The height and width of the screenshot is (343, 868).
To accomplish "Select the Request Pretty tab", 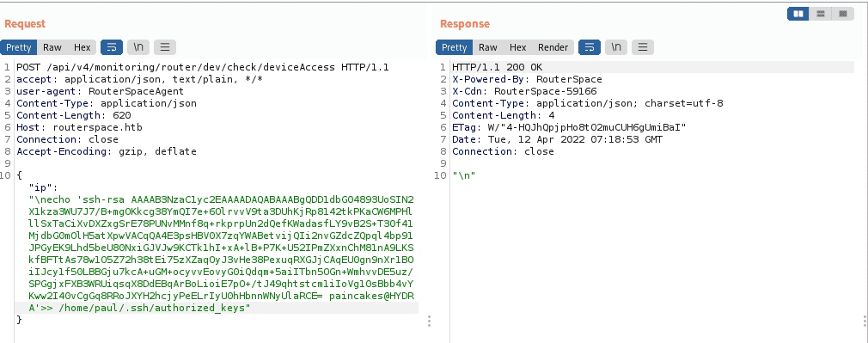I will click(x=19, y=47).
